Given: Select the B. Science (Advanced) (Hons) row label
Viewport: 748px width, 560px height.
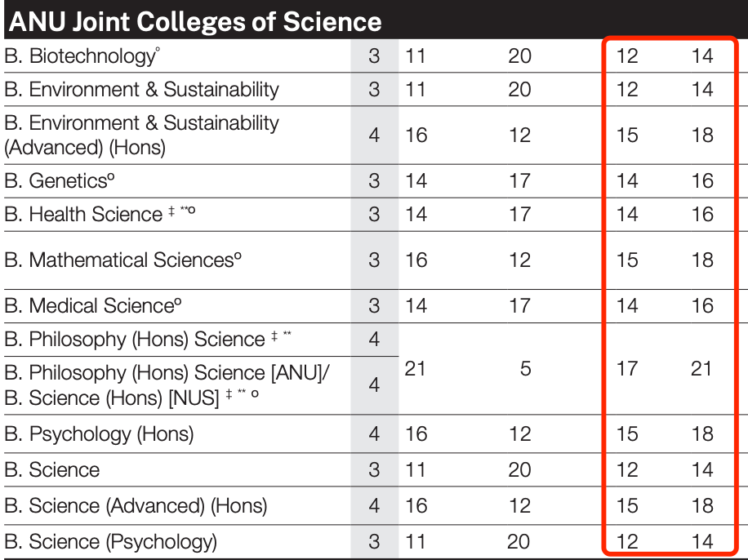Looking at the screenshot, I should (x=136, y=505).
